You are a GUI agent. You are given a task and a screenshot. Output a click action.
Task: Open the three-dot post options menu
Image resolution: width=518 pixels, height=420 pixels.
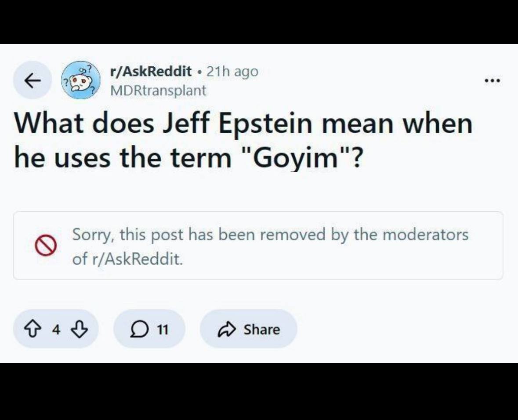pyautogui.click(x=492, y=81)
